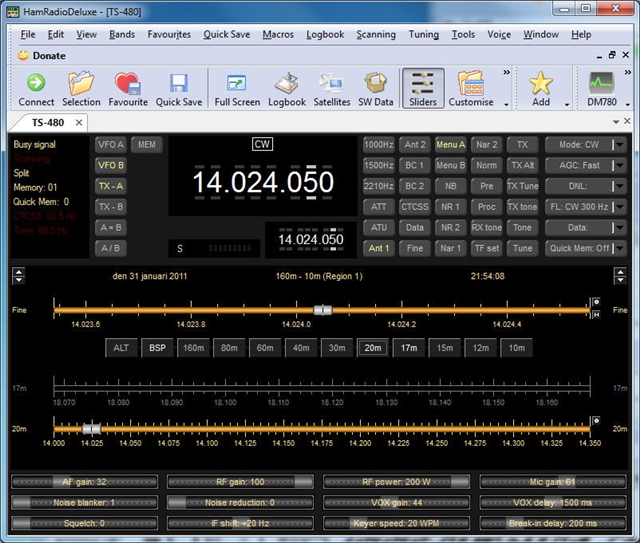Adjust the Mic gain slider
The height and width of the screenshot is (543, 640).
point(553,482)
